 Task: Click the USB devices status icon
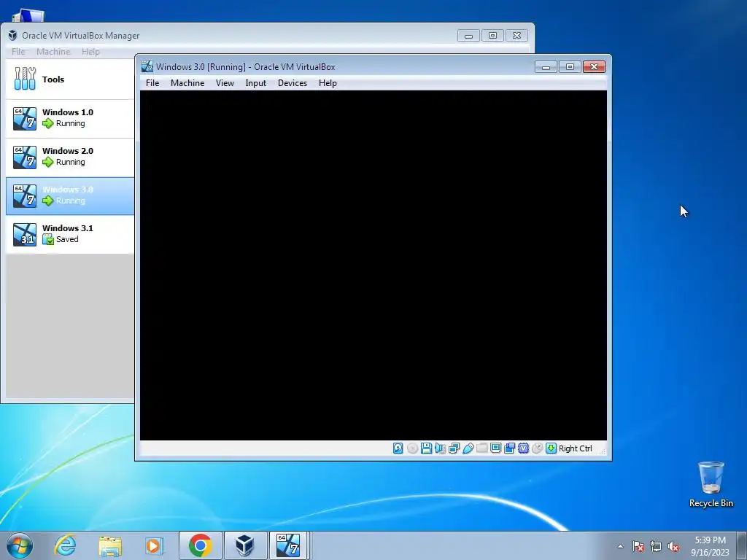pyautogui.click(x=468, y=448)
